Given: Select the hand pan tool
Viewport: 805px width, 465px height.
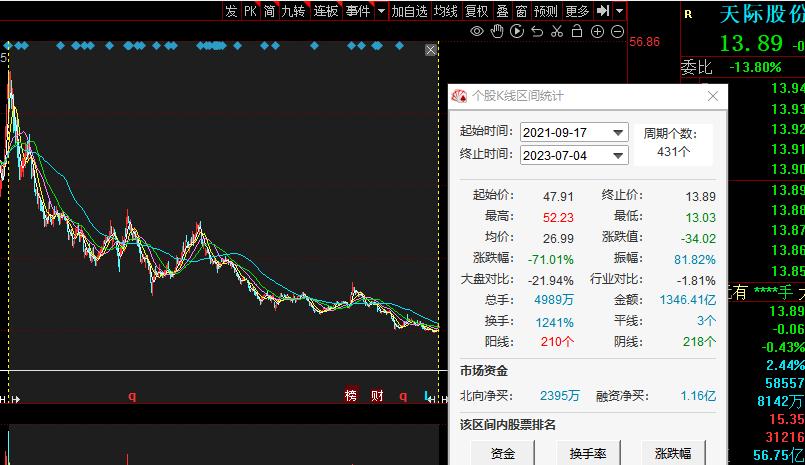Looking at the screenshot, I should [497, 31].
